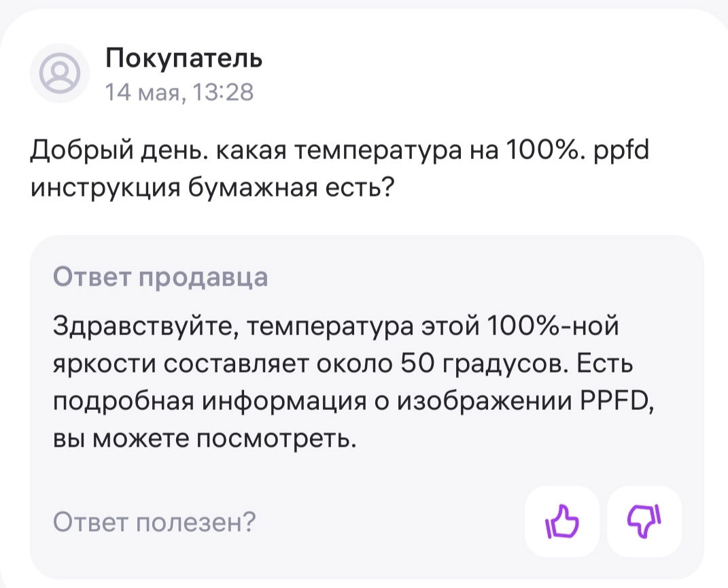Open the buyer's avatar icon
Image resolution: width=728 pixels, height=588 pixels.
[59, 73]
